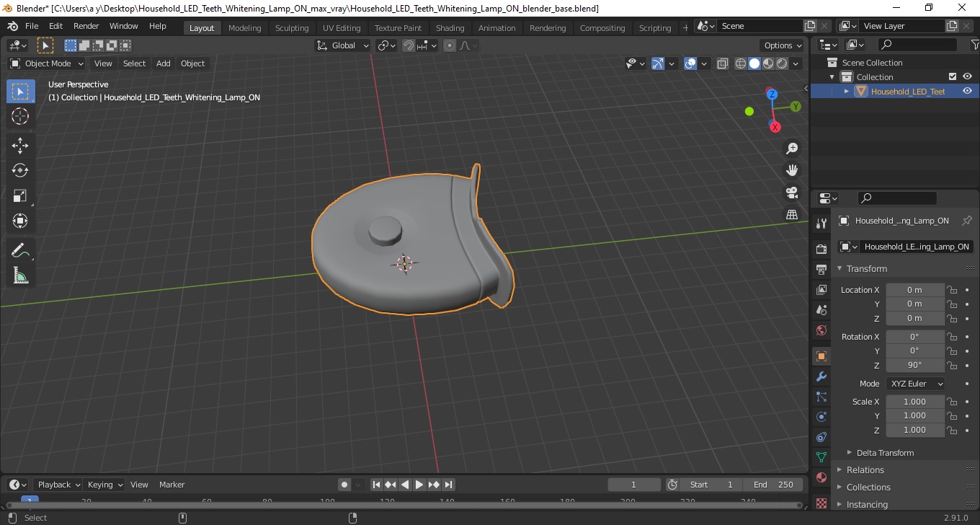
Task: Open the Global orientation dropdown
Action: (343, 45)
